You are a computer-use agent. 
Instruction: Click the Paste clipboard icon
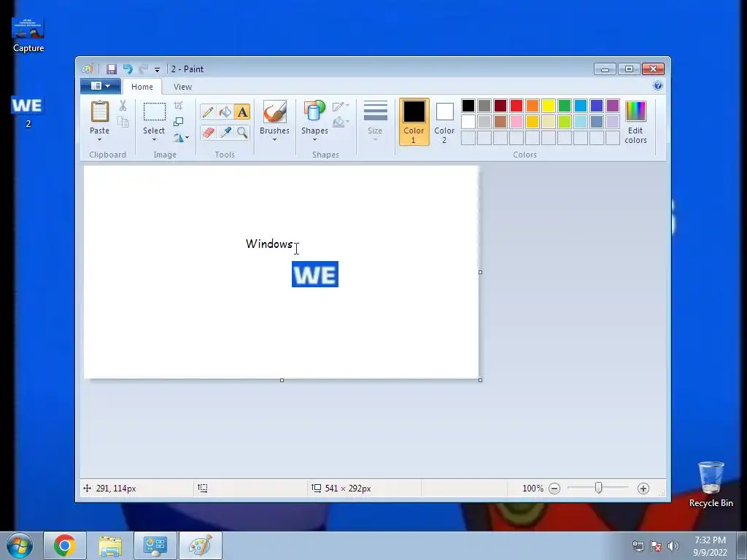[x=99, y=112]
